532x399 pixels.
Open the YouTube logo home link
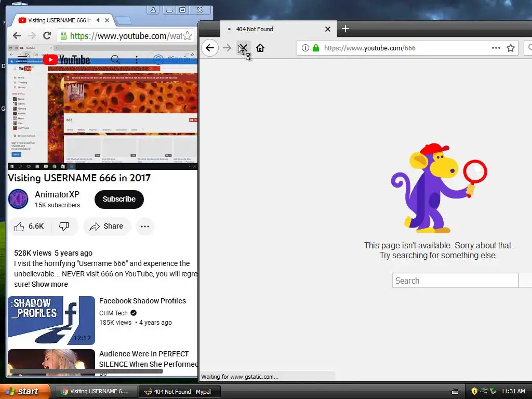pos(66,60)
